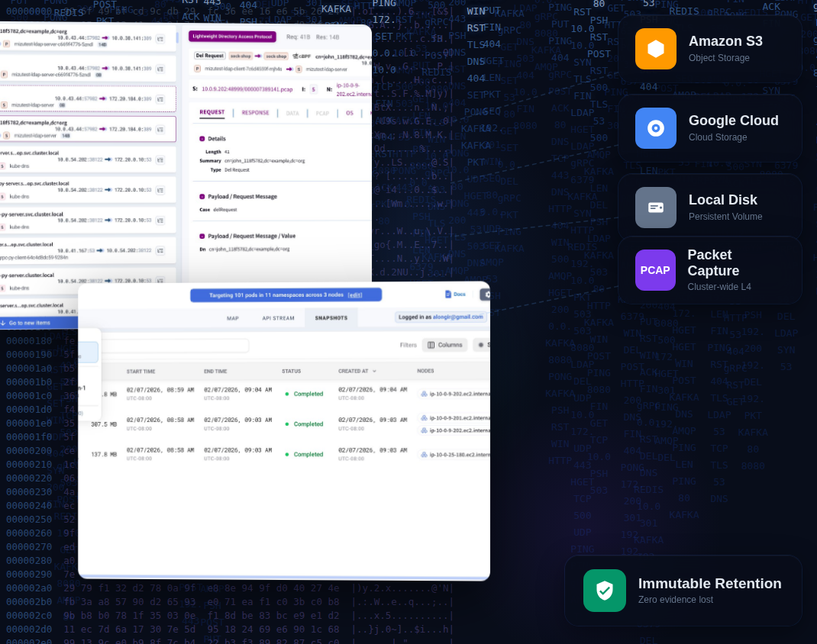Select the Google Cloud blue storage icon
This screenshot has width=817, height=644.
(655, 128)
